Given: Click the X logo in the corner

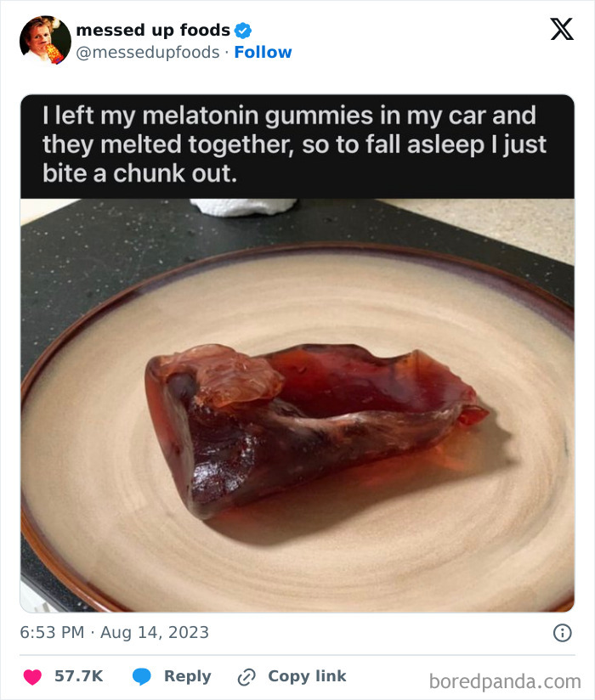Looking at the screenshot, I should (x=562, y=29).
